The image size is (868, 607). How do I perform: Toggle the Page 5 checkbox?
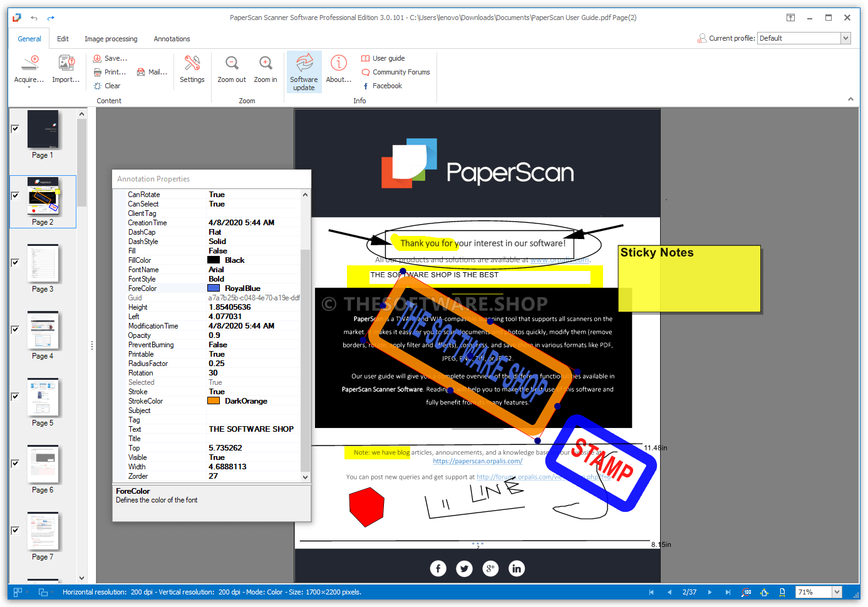coord(15,397)
